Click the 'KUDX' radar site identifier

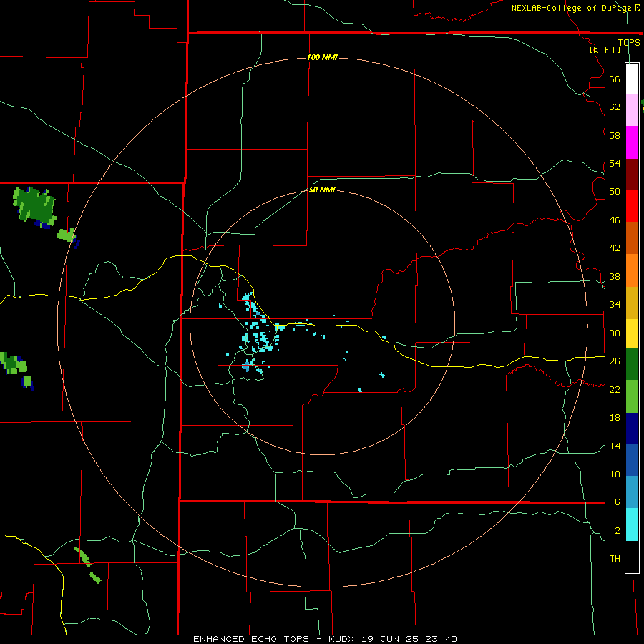coord(343,639)
